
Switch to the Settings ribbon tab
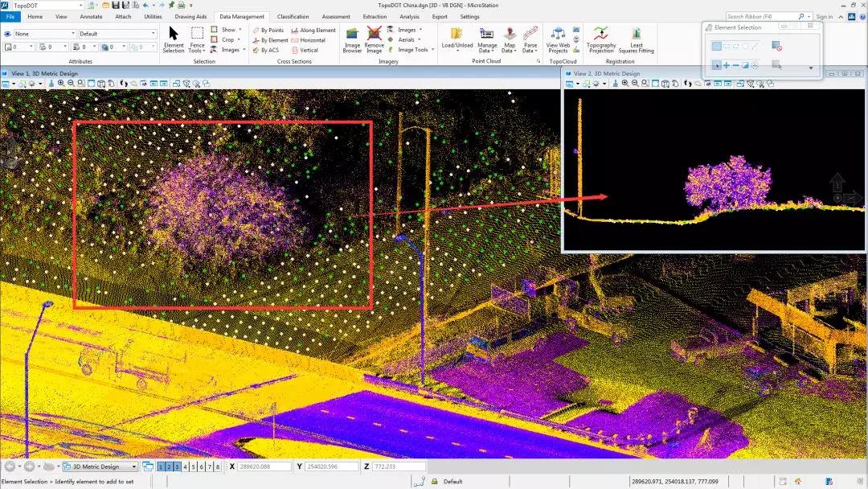469,17
